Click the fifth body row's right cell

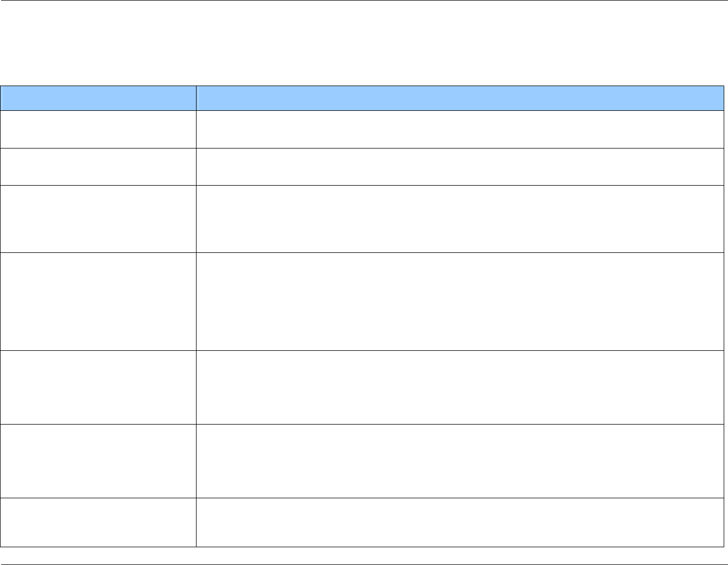point(459,387)
